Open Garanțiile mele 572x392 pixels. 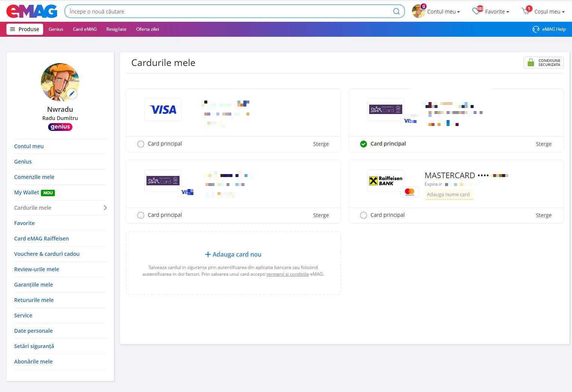tap(33, 285)
